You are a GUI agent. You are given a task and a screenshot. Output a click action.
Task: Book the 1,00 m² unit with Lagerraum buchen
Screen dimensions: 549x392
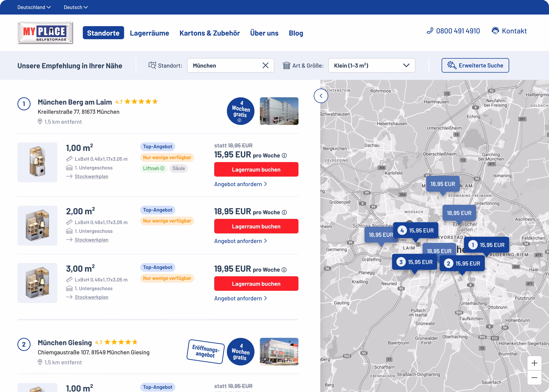click(x=256, y=169)
